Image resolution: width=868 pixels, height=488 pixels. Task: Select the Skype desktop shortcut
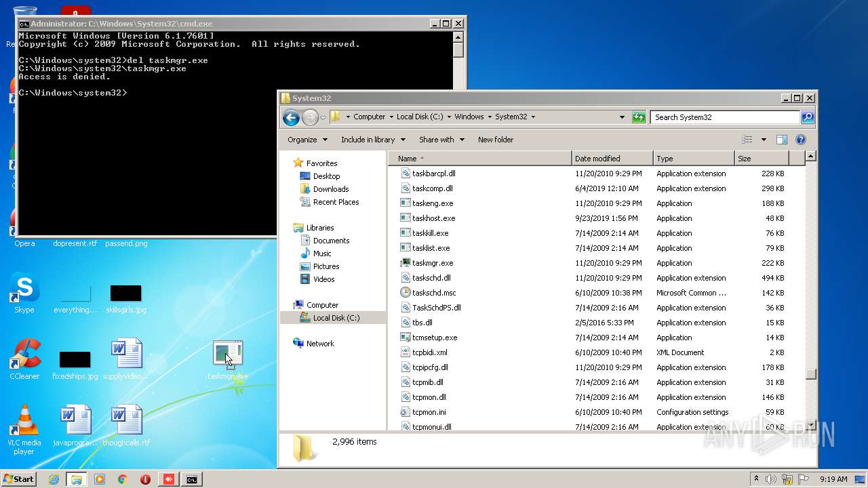click(24, 293)
